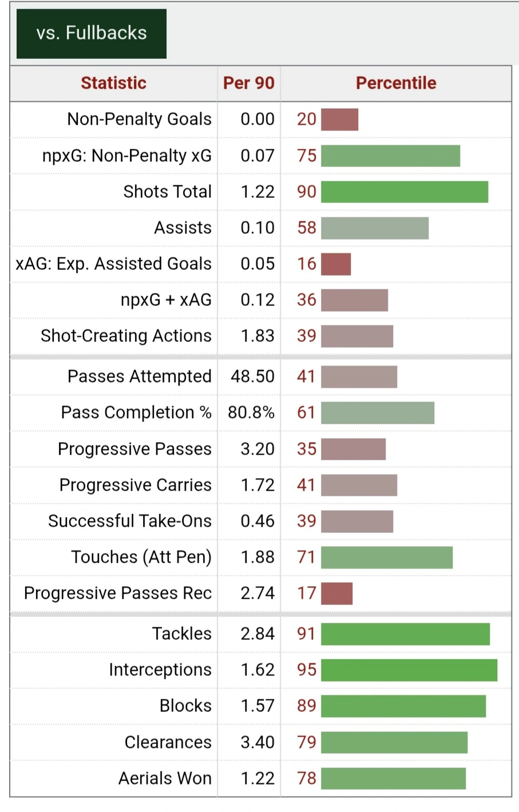
Task: Click the npxG: Non-Penalty xG label
Action: point(127,156)
